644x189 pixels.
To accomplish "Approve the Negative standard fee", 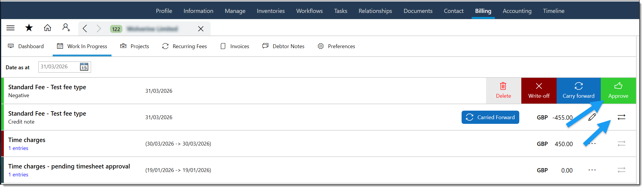I will coord(618,91).
